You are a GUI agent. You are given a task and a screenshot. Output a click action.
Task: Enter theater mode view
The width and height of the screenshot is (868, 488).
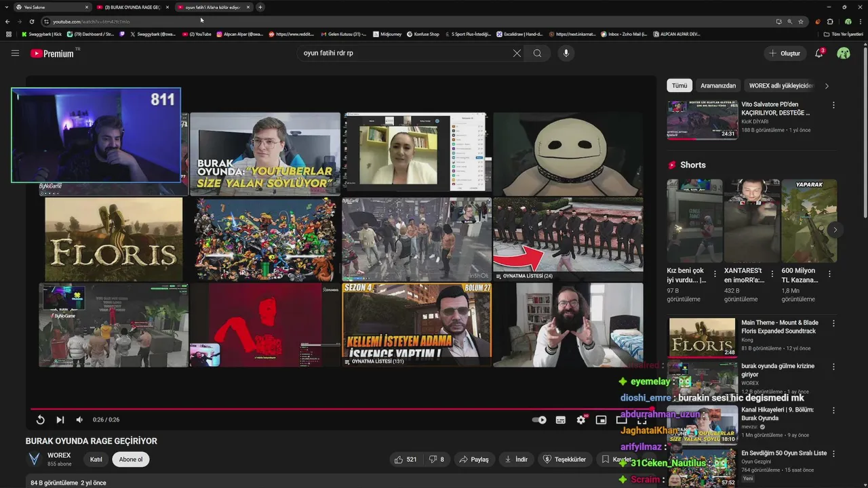click(x=621, y=420)
